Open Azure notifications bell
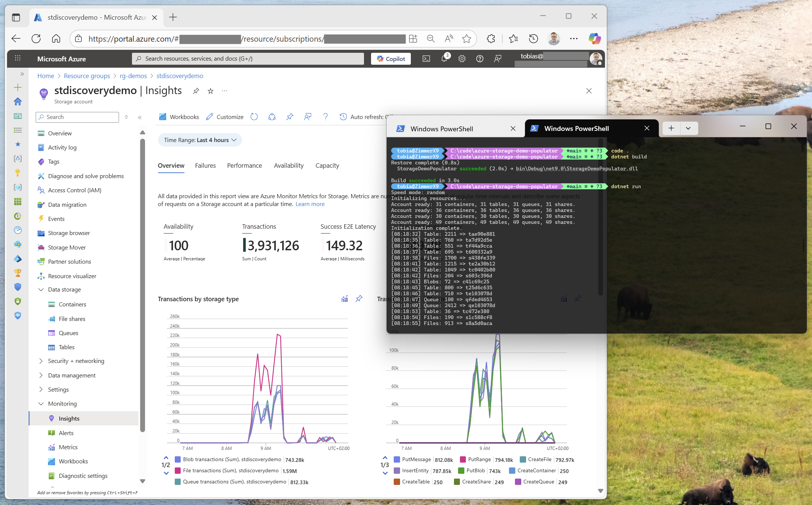This screenshot has width=812, height=505. tap(444, 59)
